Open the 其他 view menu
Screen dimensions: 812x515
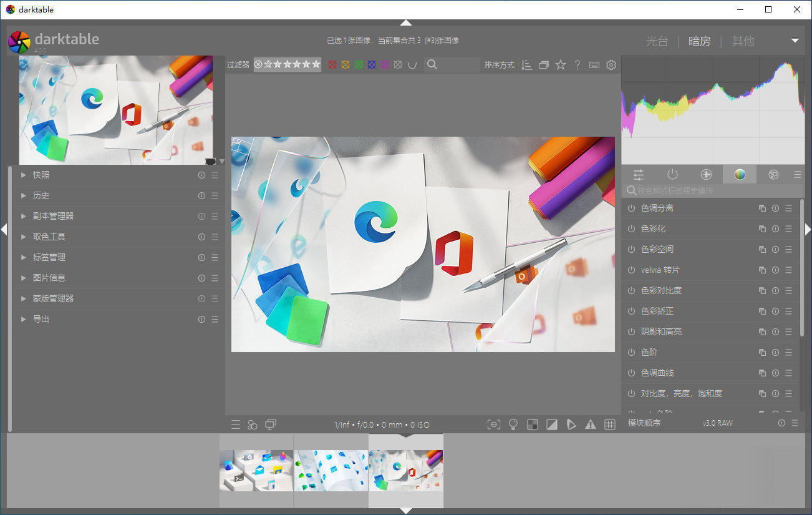pyautogui.click(x=743, y=41)
